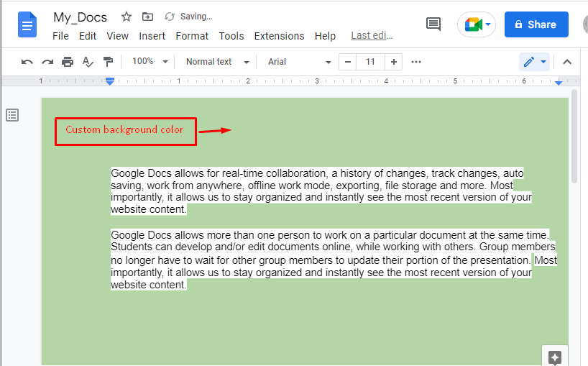Click the Share button

[536, 24]
